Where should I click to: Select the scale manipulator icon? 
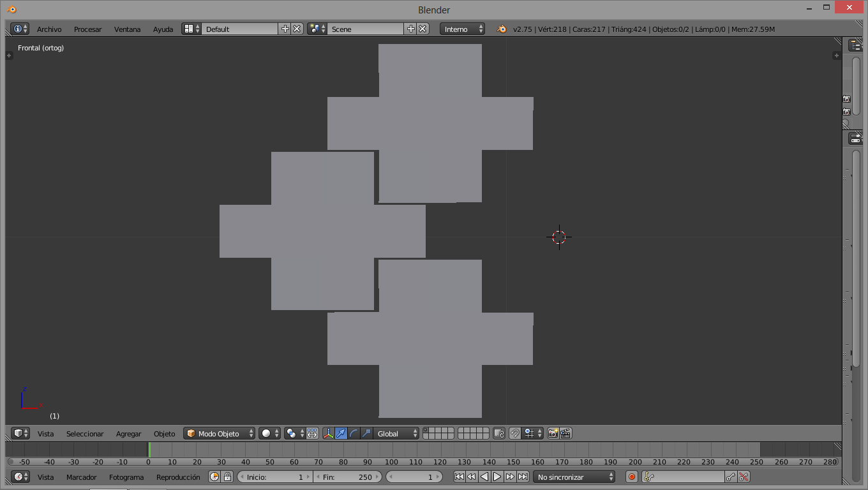click(x=366, y=433)
